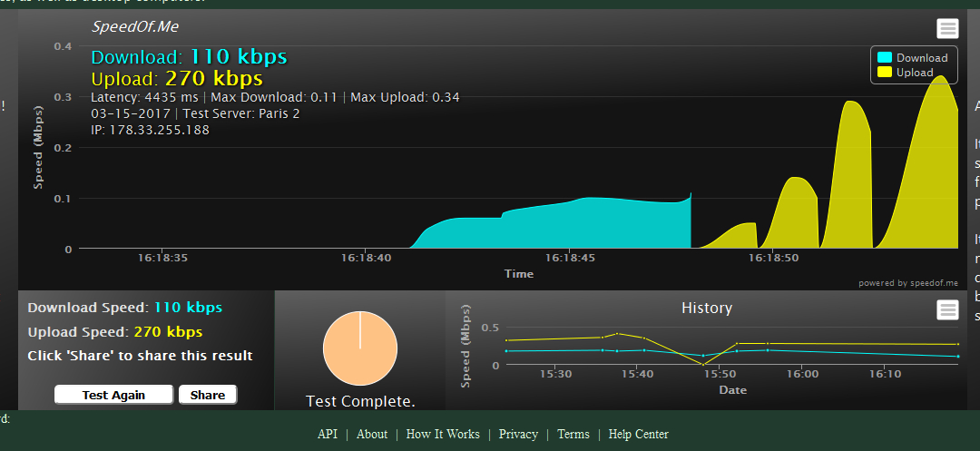Toggle the Upload series in legend
The image size is (980, 451).
pyautogui.click(x=906, y=73)
